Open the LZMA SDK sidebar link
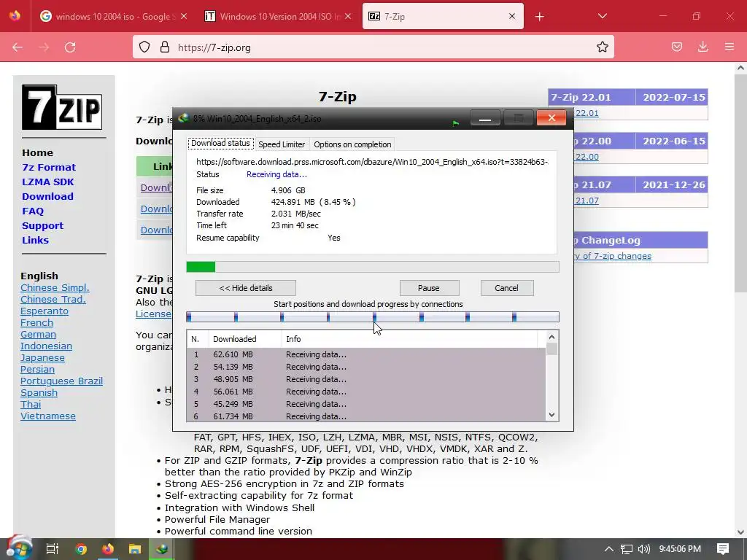The width and height of the screenshot is (747, 560). [x=47, y=182]
